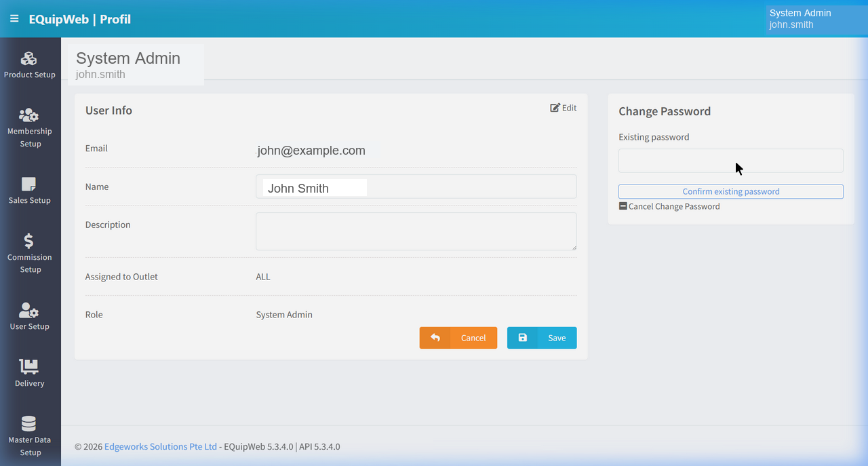Click the ALL assigned outlet value

(263, 277)
